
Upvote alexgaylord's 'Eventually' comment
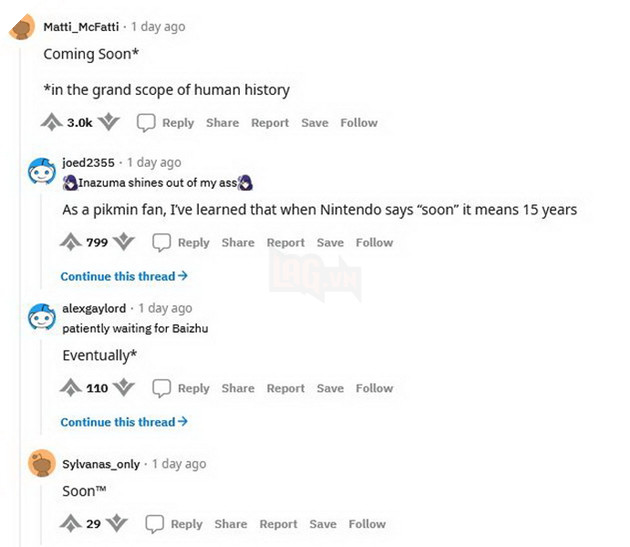[x=71, y=388]
